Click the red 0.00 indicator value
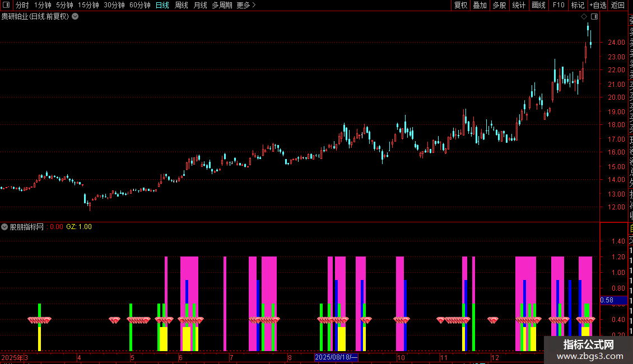The image size is (633, 364). click(57, 227)
